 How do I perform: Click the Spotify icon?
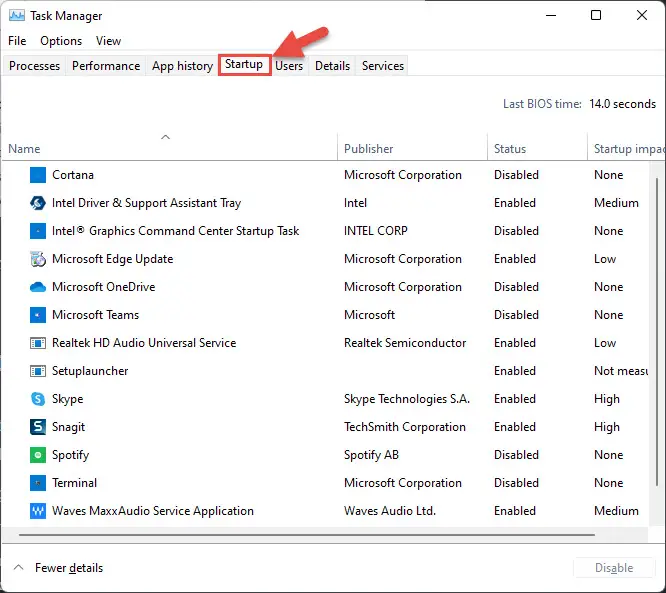point(38,455)
